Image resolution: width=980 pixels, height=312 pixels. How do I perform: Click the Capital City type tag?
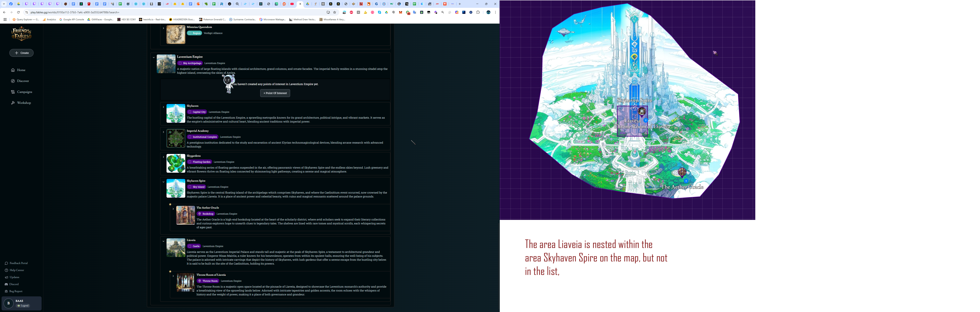click(197, 112)
